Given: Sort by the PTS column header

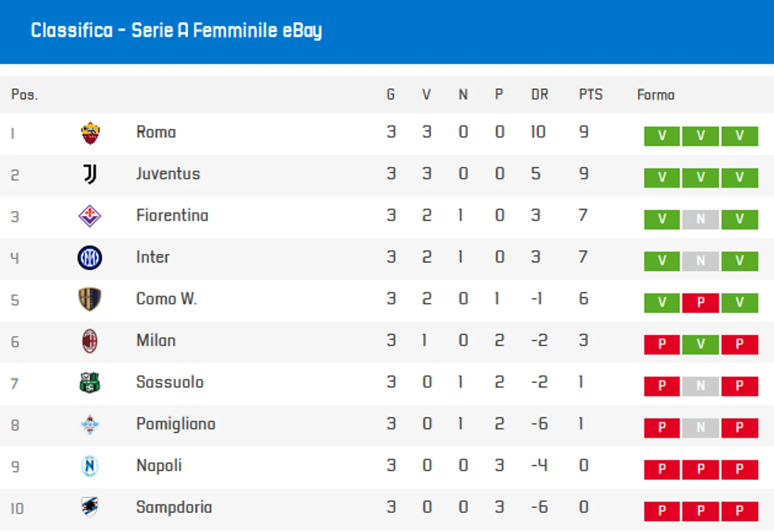Looking at the screenshot, I should pos(591,95).
